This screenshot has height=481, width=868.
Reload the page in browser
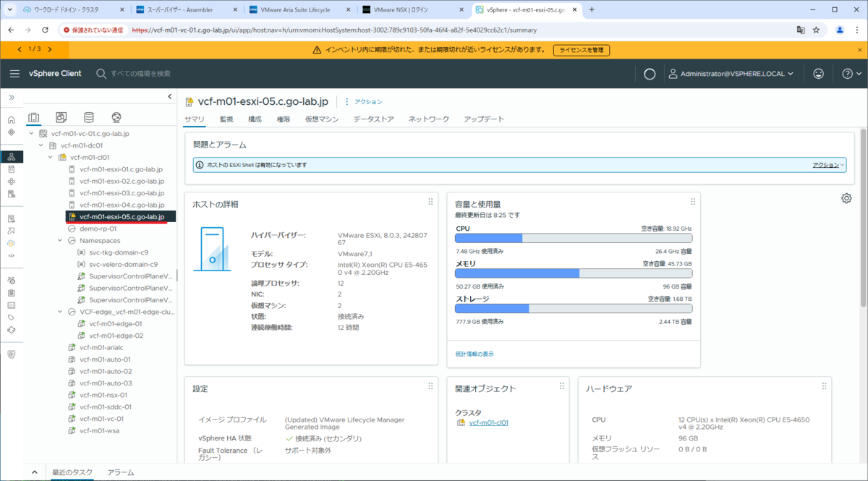pos(45,30)
